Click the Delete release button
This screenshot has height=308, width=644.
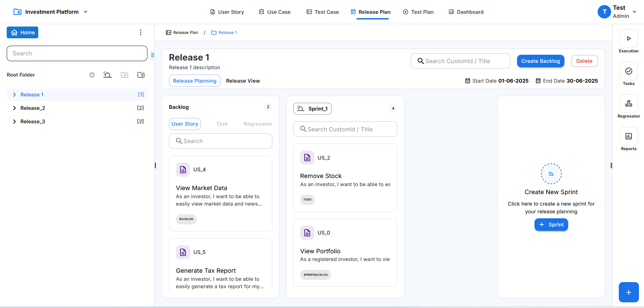[584, 61]
